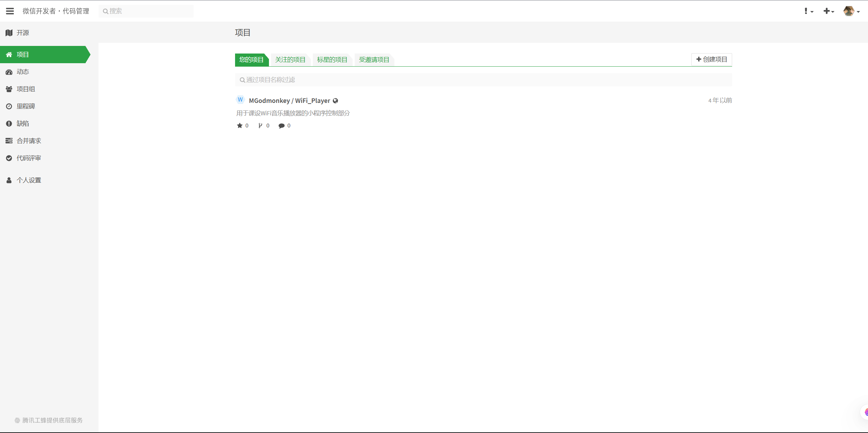Image resolution: width=868 pixels, height=433 pixels.
Task: Click the fork count icon on WiFi_Player
Action: pyautogui.click(x=260, y=126)
